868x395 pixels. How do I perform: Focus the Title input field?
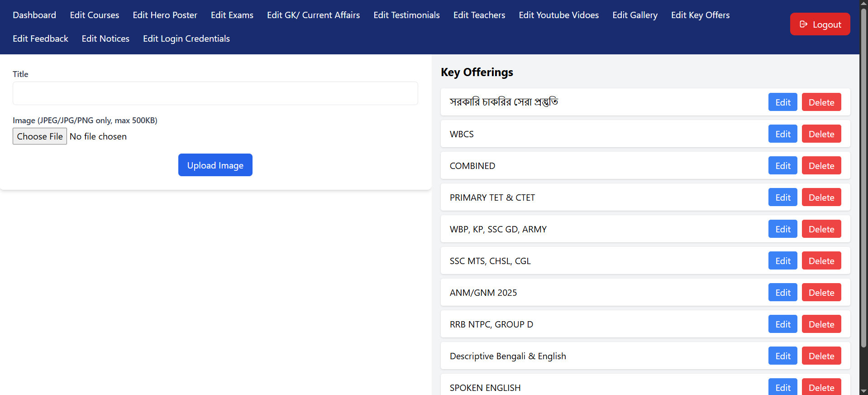tap(215, 93)
